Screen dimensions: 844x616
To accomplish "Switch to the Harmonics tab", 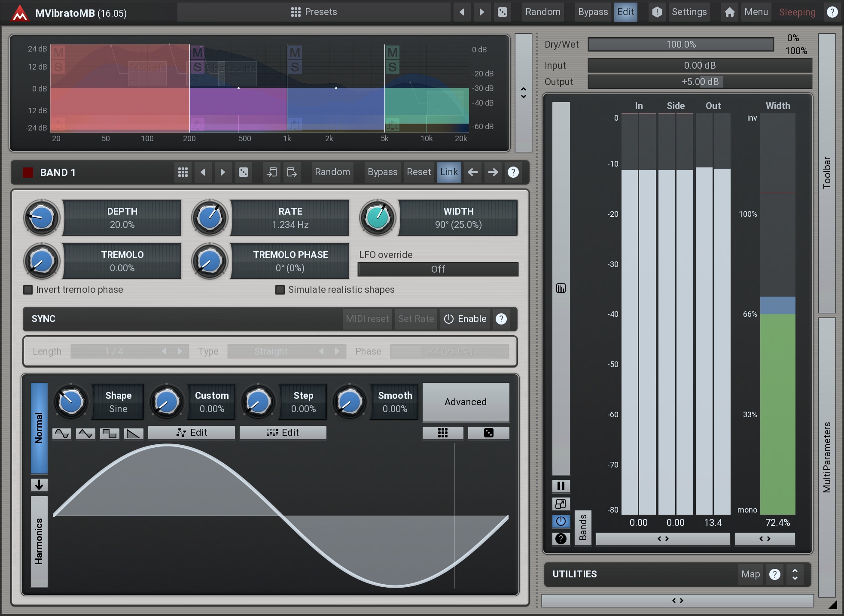I will click(x=39, y=541).
